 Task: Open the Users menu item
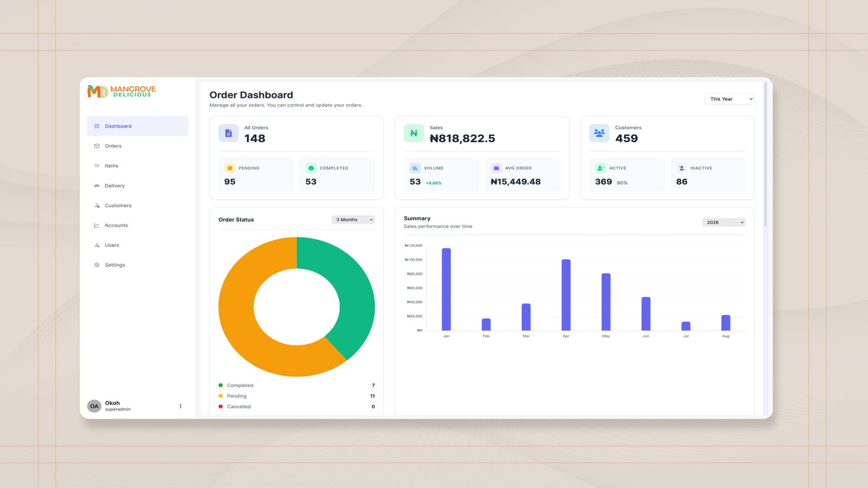tap(137, 245)
